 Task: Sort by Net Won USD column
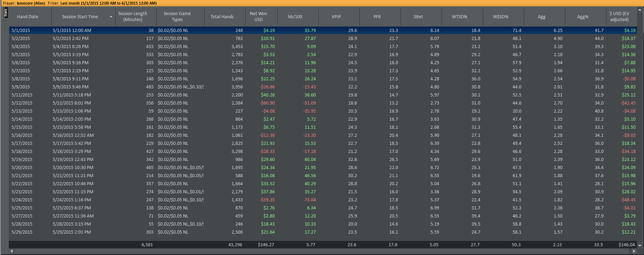259,16
